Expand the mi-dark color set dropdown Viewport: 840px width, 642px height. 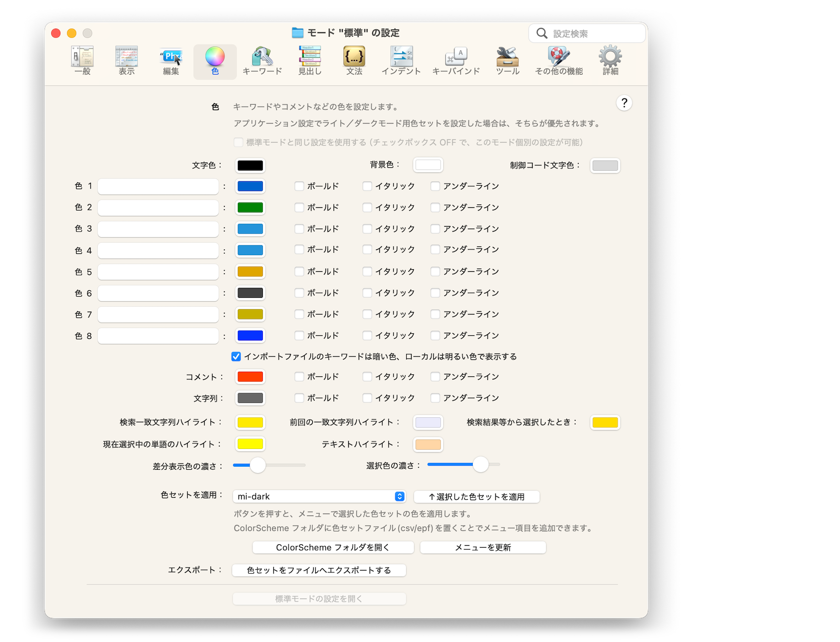(x=319, y=496)
